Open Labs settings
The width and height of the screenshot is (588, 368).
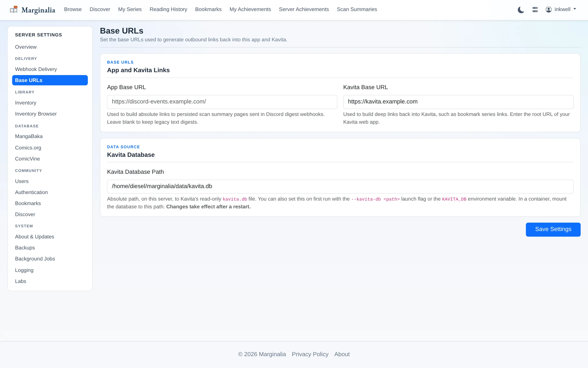(50, 281)
